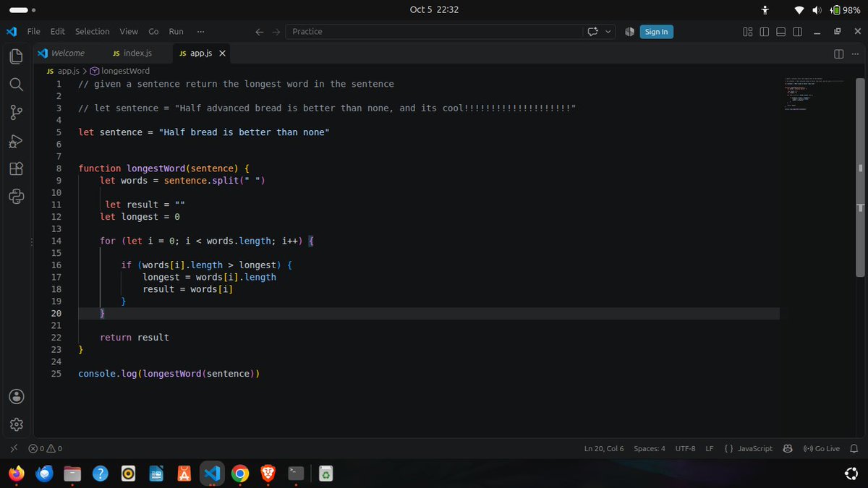Click line number 14 in the gutter
Screen dimensions: 868x488
pos(56,241)
